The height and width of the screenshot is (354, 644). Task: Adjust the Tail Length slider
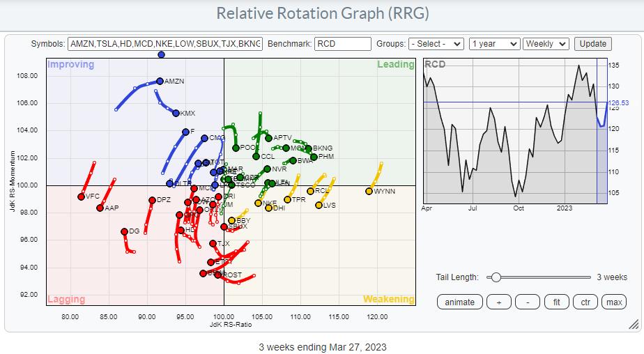(x=496, y=277)
